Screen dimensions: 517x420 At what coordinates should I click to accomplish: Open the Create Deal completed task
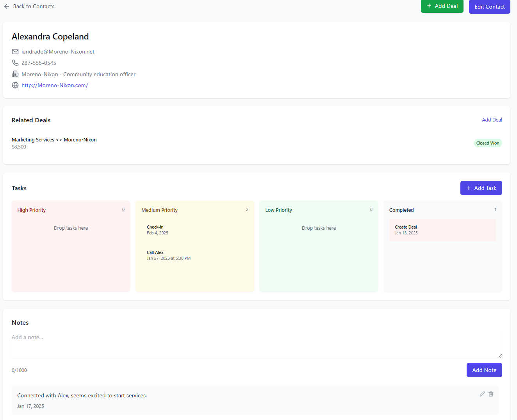pos(442,230)
